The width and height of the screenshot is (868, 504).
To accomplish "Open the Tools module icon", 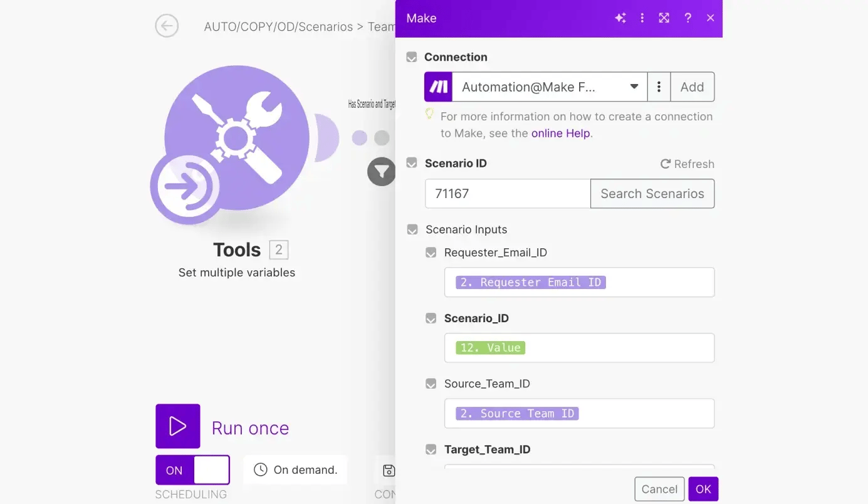I will (236, 138).
